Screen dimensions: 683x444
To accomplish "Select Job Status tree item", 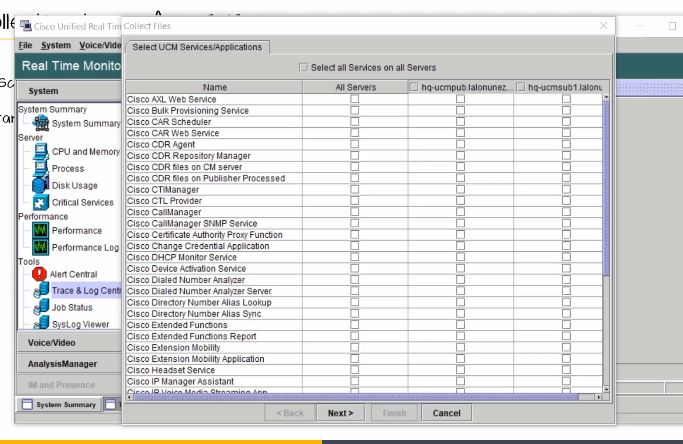I will coord(72,307).
